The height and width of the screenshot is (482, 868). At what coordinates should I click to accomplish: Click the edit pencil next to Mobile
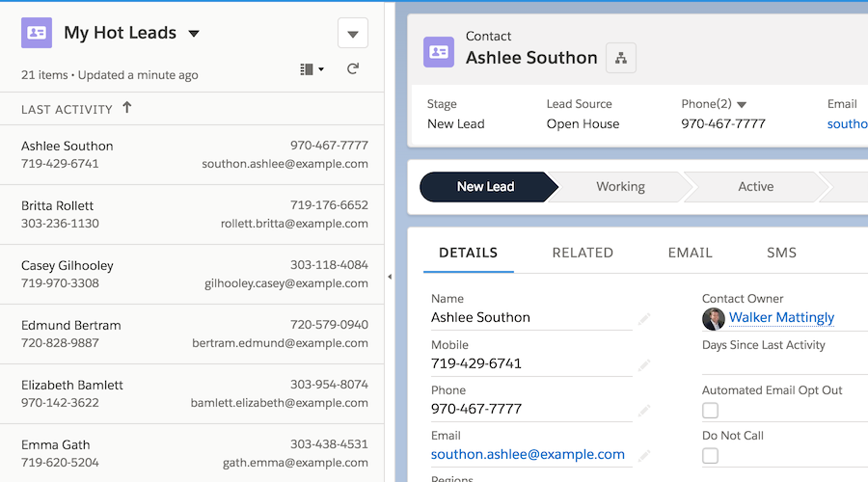pyautogui.click(x=643, y=364)
